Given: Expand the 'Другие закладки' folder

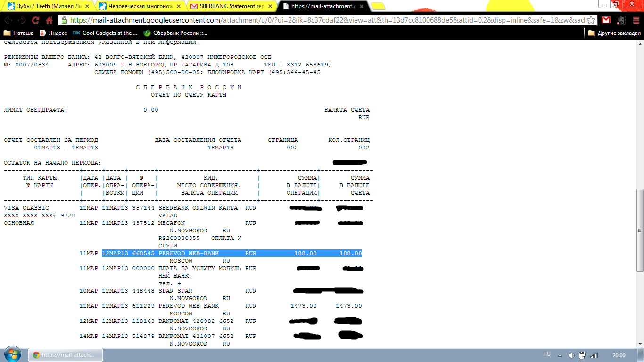Looking at the screenshot, I should [x=614, y=33].
